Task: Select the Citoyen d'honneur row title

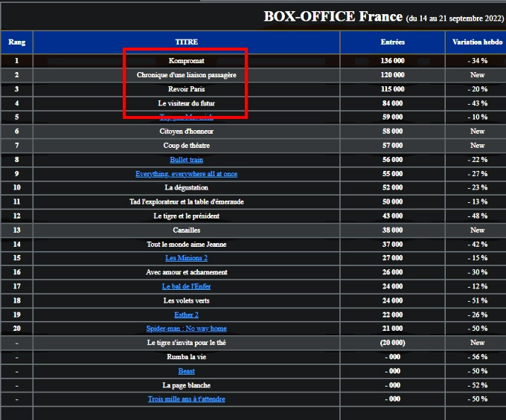Action: [x=186, y=132]
